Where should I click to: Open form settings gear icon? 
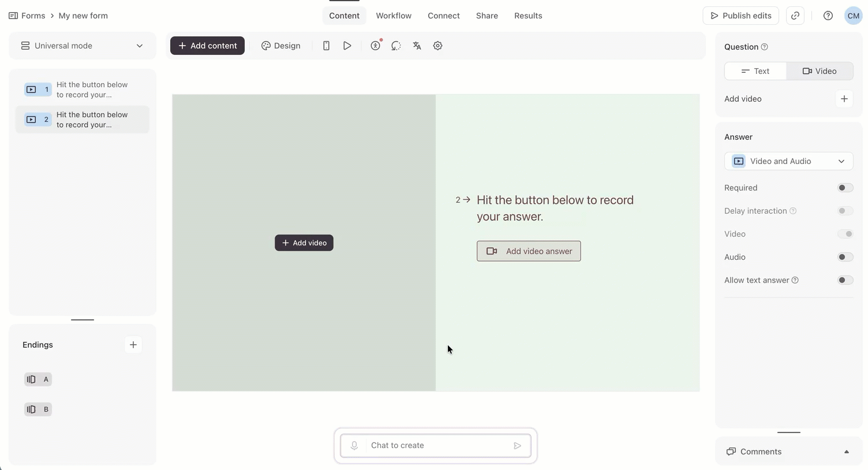click(x=437, y=46)
